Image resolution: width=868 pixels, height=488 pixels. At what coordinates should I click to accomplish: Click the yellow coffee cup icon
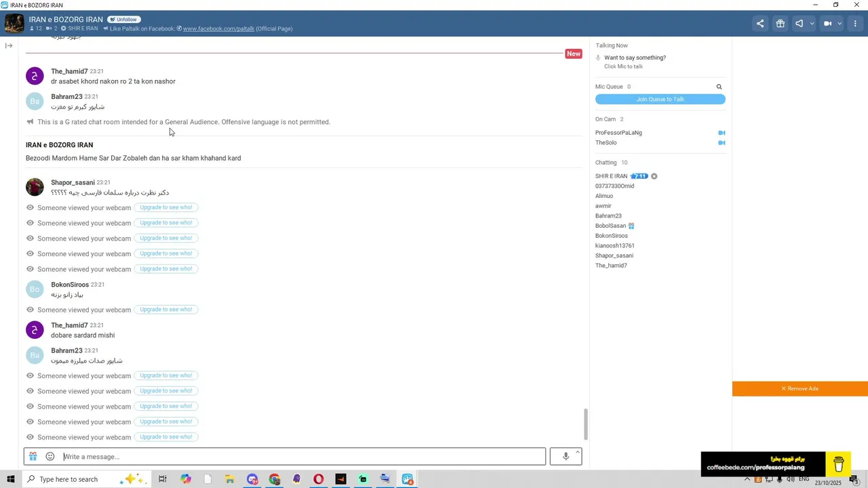click(839, 464)
